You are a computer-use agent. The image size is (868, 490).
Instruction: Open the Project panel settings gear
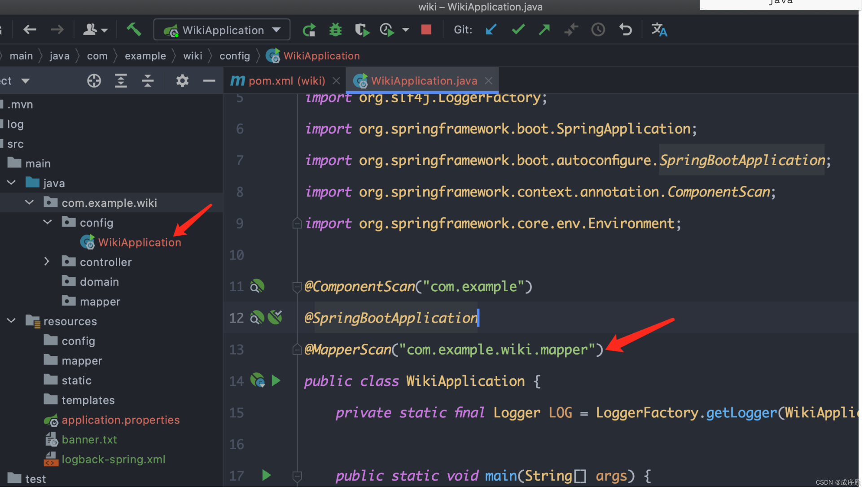point(182,81)
